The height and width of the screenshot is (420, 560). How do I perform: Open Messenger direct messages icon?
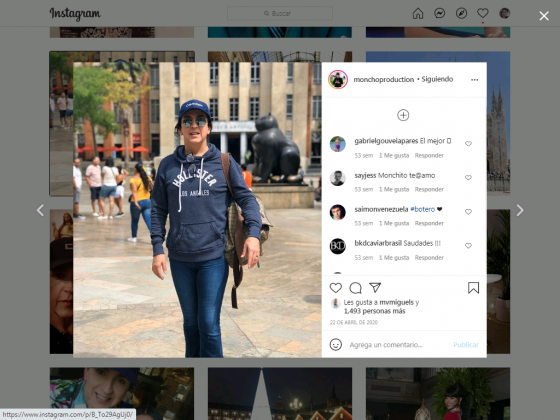(439, 14)
